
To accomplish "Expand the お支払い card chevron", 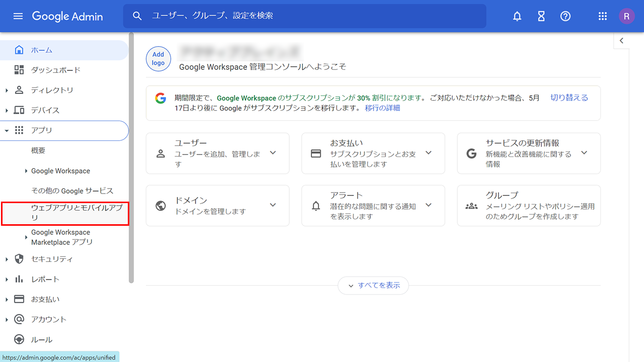I will pyautogui.click(x=428, y=153).
